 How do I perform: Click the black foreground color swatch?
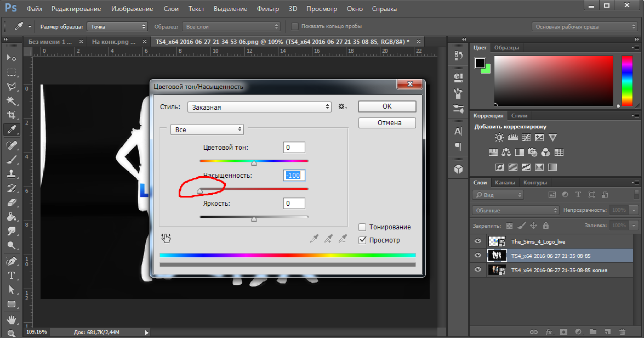tap(480, 63)
